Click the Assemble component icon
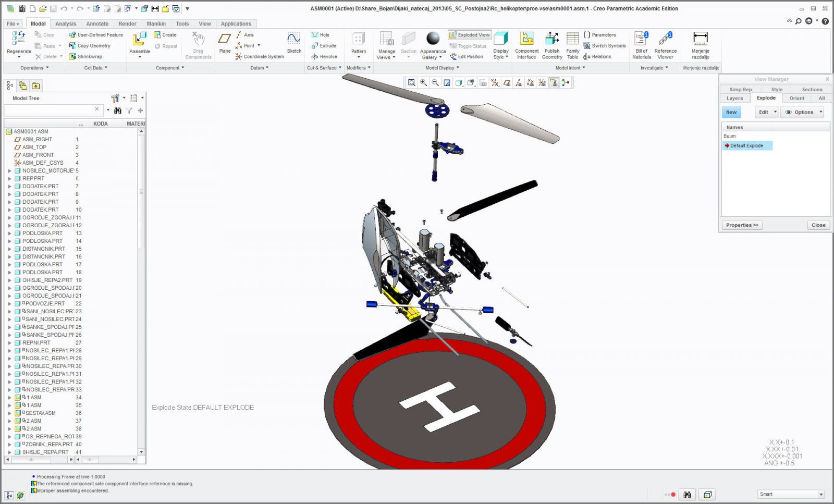Screen dimensions: 834x504 139,39
